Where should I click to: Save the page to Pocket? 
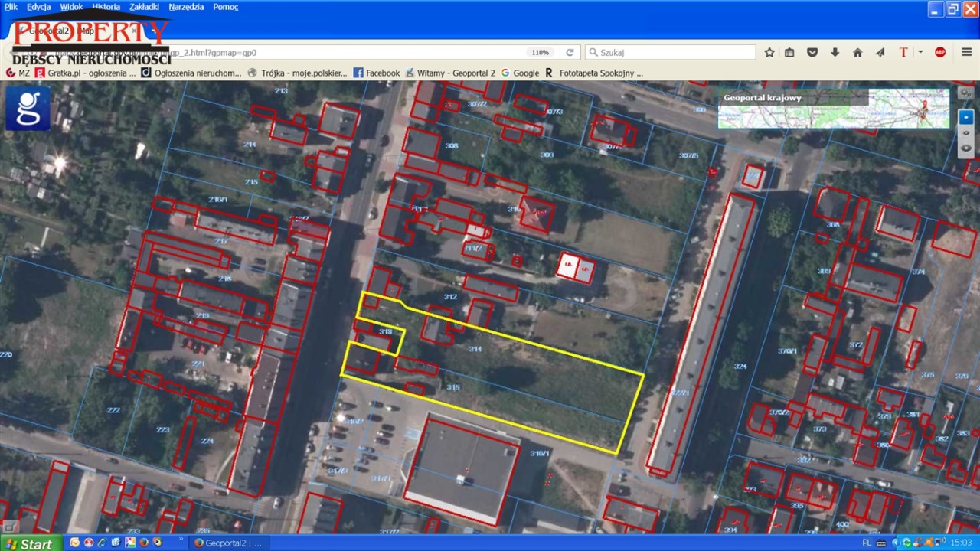click(x=812, y=53)
